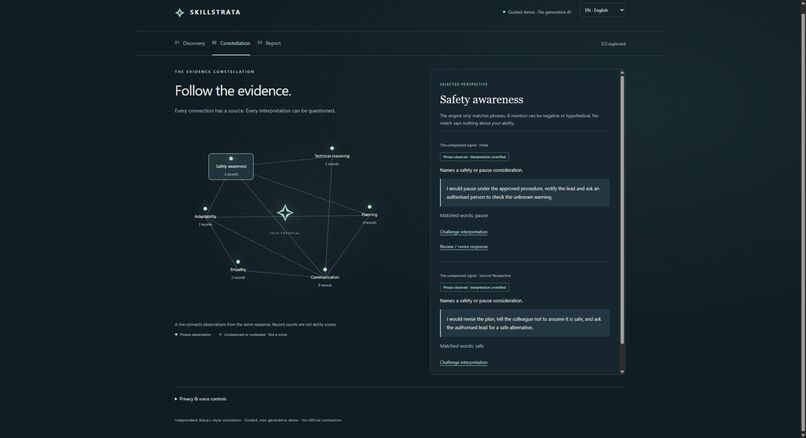Click 'Unobserved or contested' legend entry
The width and height of the screenshot is (806, 438).
point(253,335)
